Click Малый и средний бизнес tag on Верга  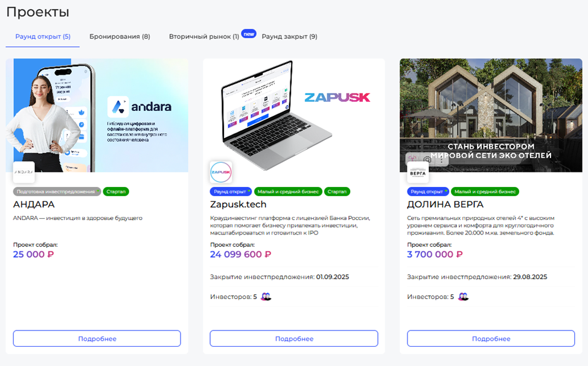coord(485,191)
